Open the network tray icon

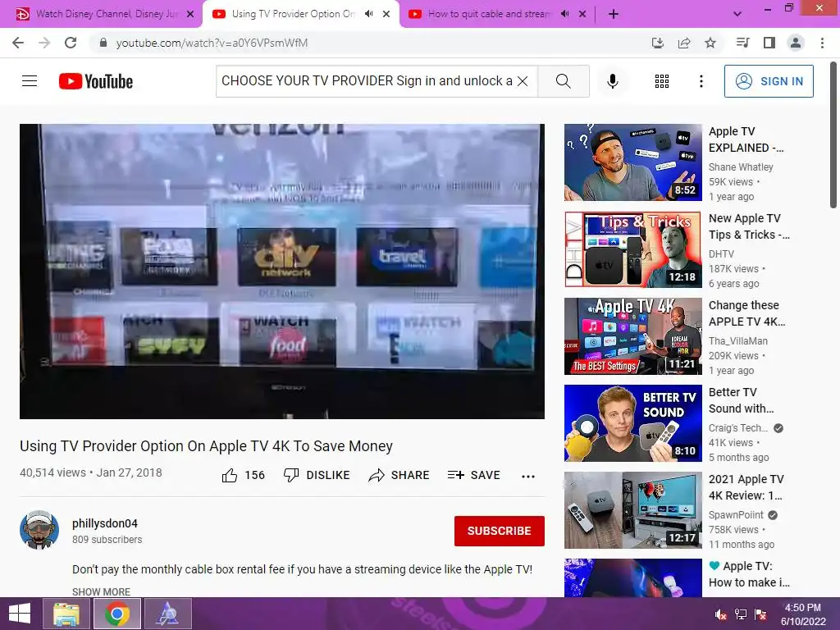point(741,614)
